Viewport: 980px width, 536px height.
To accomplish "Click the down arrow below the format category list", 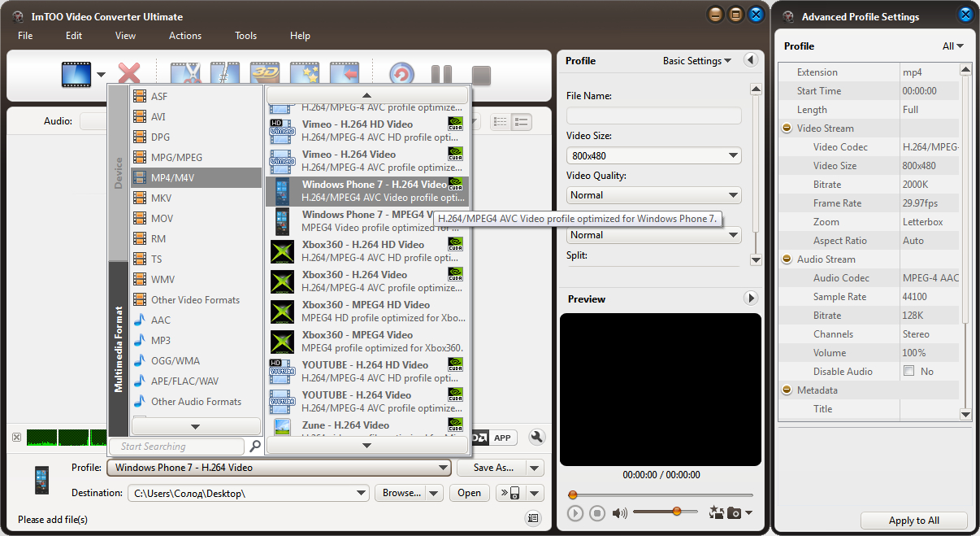I will click(196, 426).
